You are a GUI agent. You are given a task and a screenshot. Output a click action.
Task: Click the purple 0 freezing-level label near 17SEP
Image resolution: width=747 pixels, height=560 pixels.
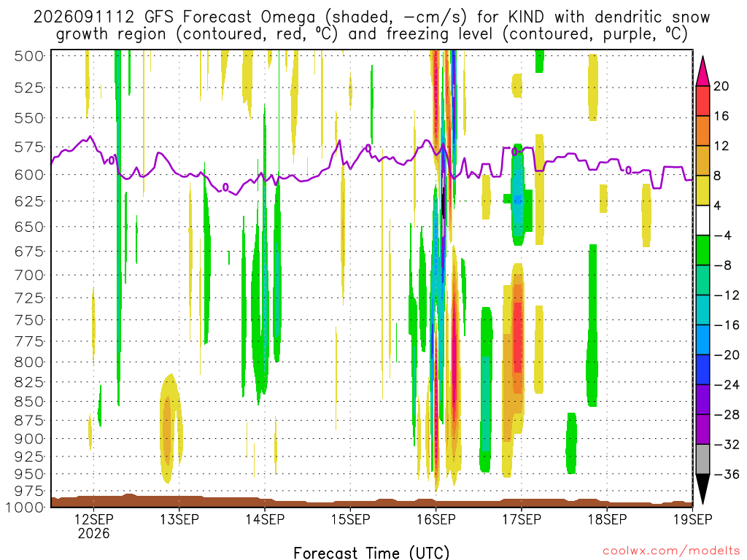pyautogui.click(x=514, y=152)
